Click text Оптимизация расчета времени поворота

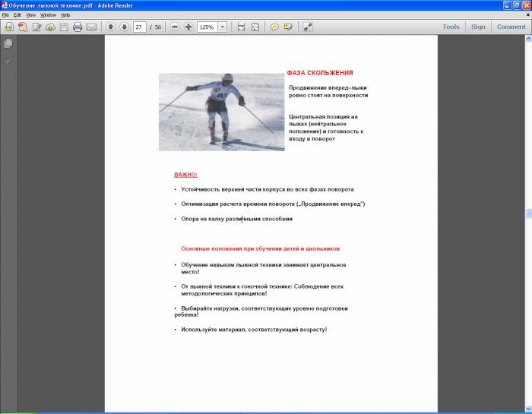click(273, 204)
